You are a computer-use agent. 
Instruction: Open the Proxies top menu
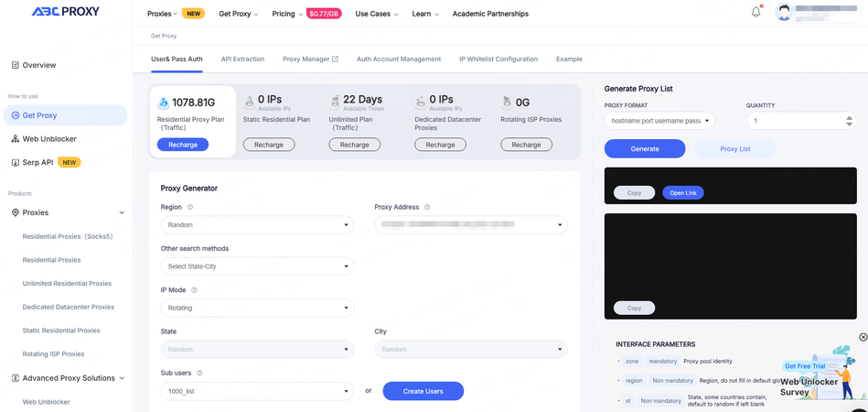[162, 14]
